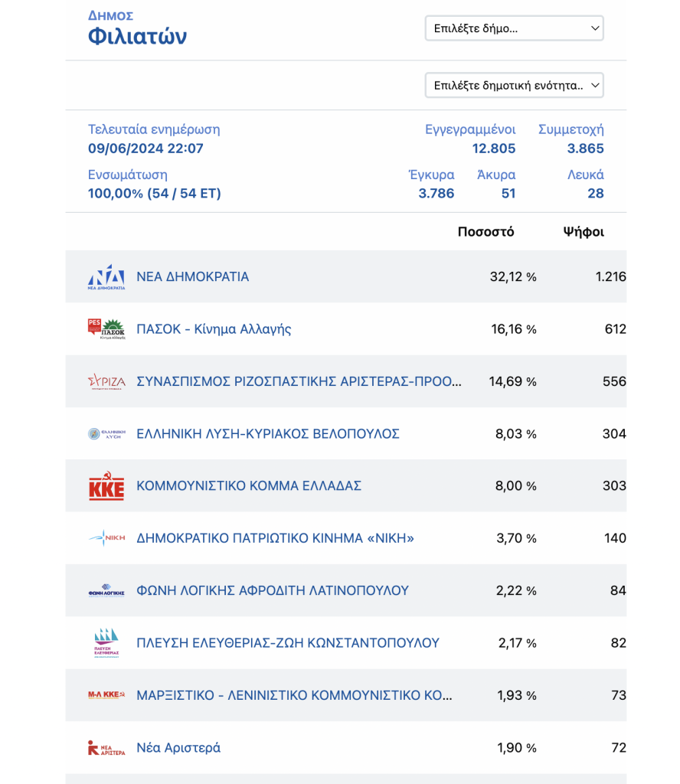Image resolution: width=680 pixels, height=784 pixels.
Task: Click the Νέα Αριστερά party name
Action: 178,747
